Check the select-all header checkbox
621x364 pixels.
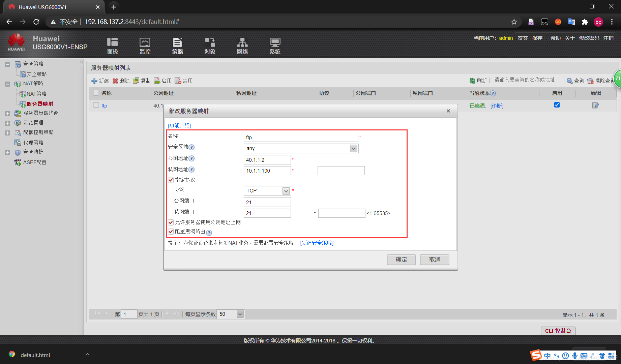96,93
